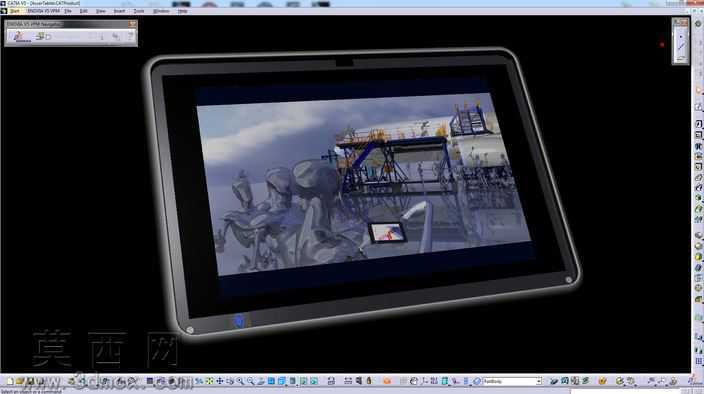This screenshot has width=704, height=394.
Task: Open the Edit menu
Action: 84,11
